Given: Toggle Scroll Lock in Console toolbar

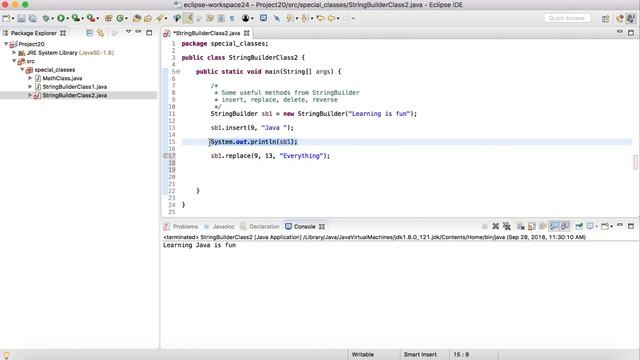Looking at the screenshot, I should coord(532,226).
